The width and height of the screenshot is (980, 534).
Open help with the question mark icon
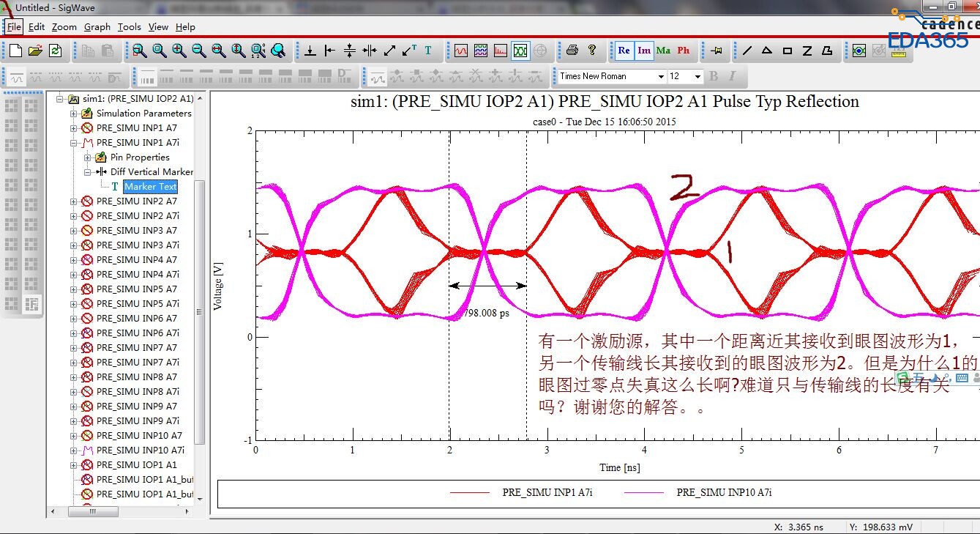pyautogui.click(x=592, y=51)
